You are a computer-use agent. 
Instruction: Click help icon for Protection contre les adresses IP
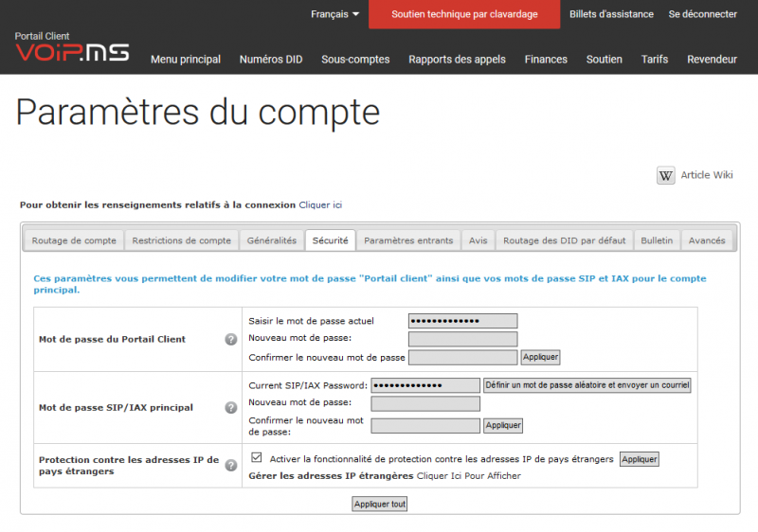[x=231, y=466]
